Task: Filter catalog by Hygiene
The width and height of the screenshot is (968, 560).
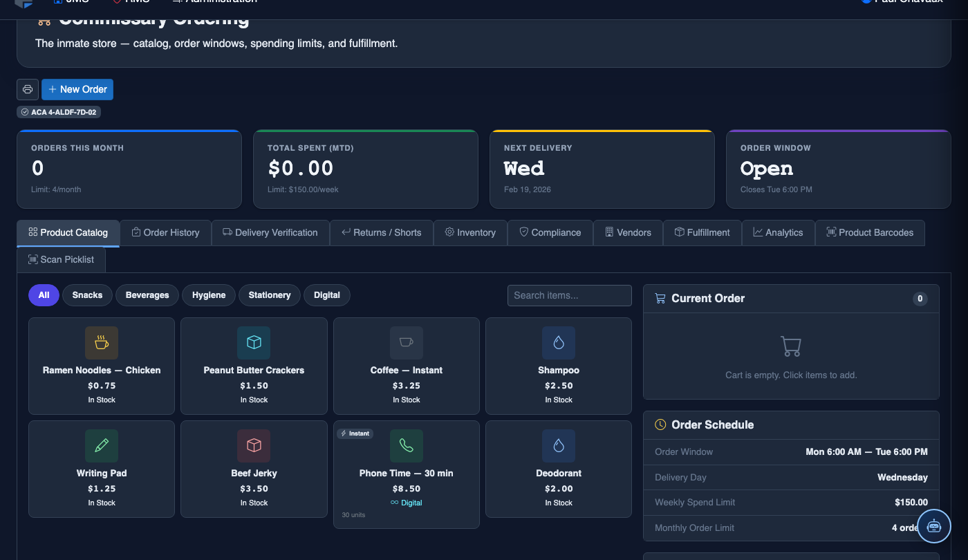Action: click(x=209, y=295)
